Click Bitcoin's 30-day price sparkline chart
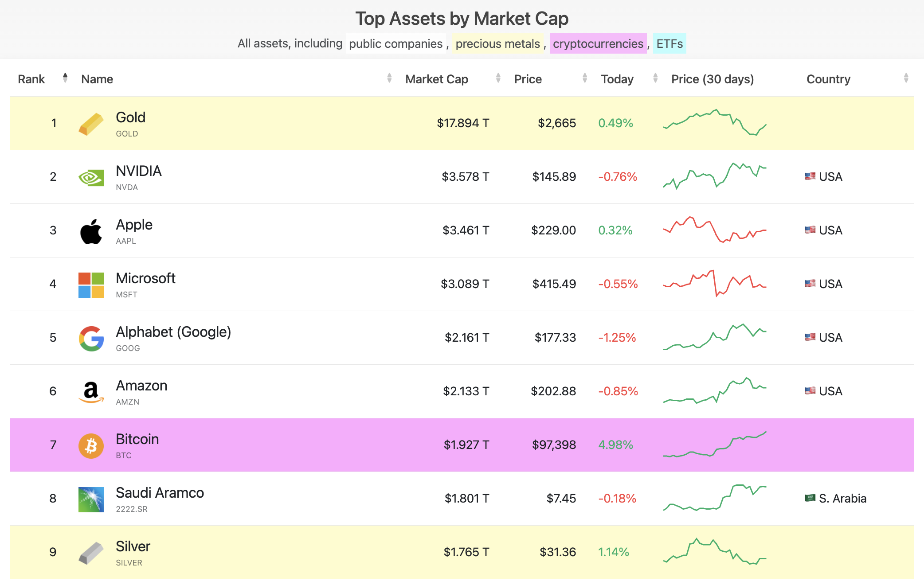The height and width of the screenshot is (585, 924). [x=714, y=445]
